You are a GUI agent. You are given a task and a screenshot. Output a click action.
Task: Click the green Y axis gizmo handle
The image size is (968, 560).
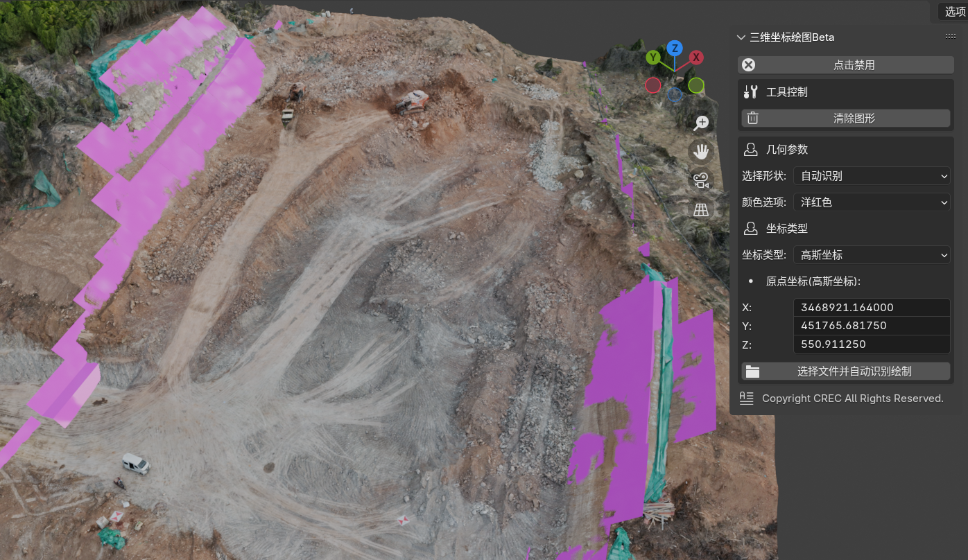coord(652,58)
